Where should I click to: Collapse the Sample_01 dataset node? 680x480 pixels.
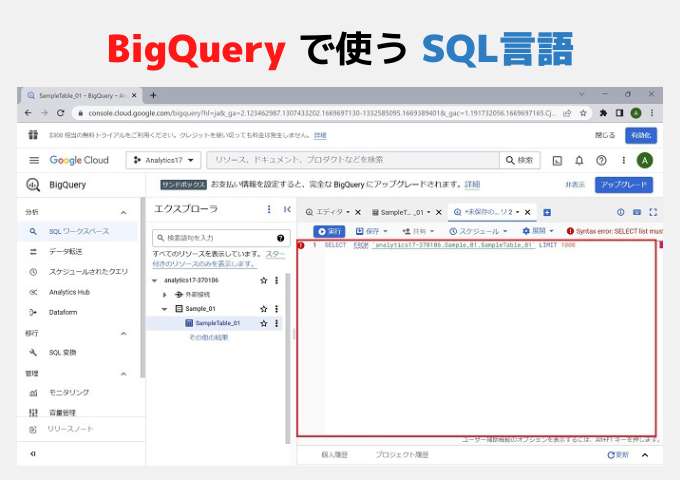[164, 309]
